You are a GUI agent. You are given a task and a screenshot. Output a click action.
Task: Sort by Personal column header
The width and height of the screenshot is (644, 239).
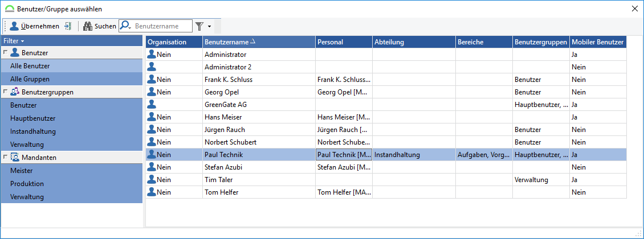[344, 42]
